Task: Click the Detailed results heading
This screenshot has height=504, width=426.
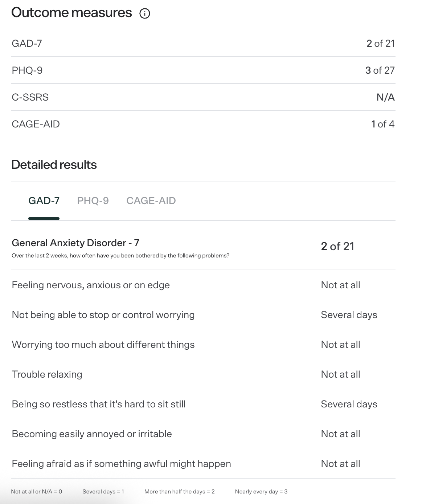Action: [54, 165]
